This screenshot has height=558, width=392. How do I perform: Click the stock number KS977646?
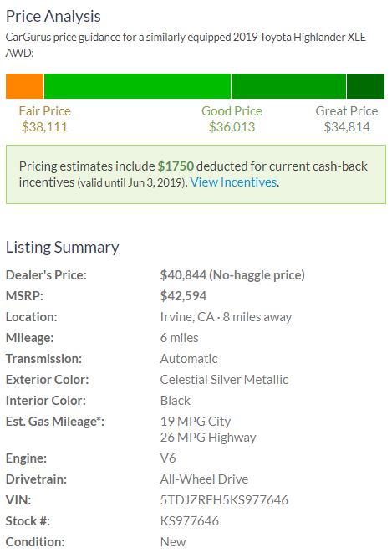(x=190, y=521)
